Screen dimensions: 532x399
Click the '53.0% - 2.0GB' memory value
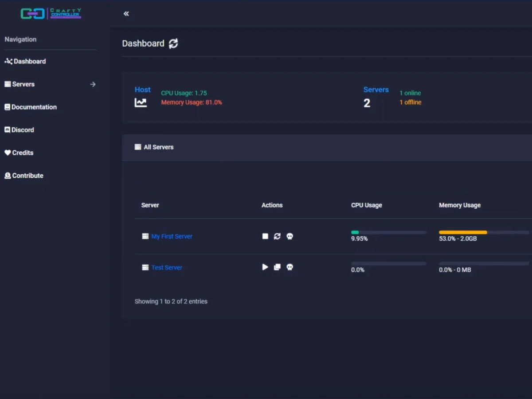pyautogui.click(x=458, y=239)
